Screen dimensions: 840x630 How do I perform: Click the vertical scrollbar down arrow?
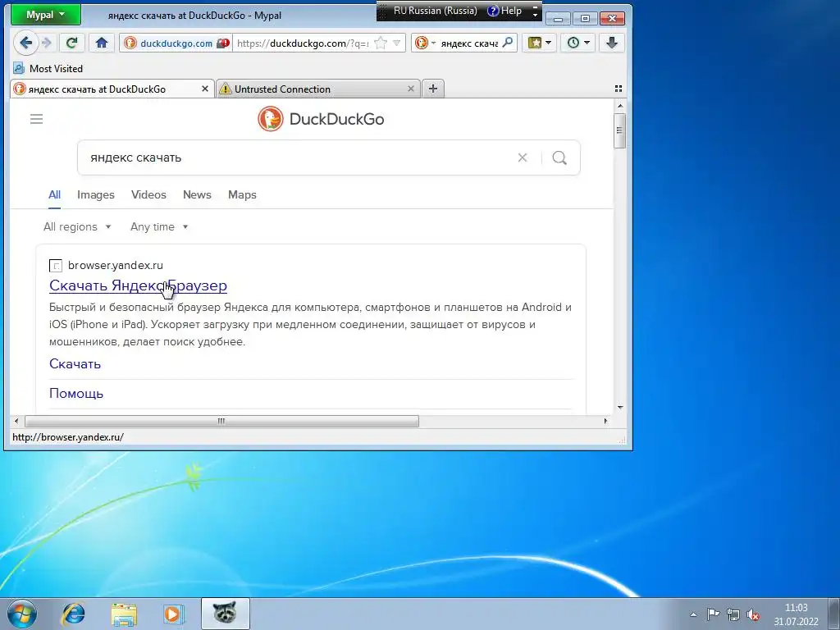pos(620,407)
